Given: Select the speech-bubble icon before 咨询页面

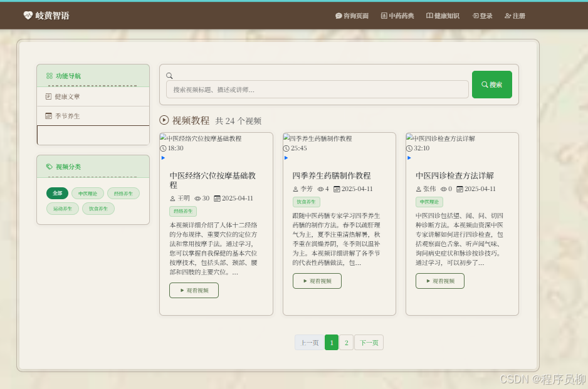Looking at the screenshot, I should [x=339, y=16].
